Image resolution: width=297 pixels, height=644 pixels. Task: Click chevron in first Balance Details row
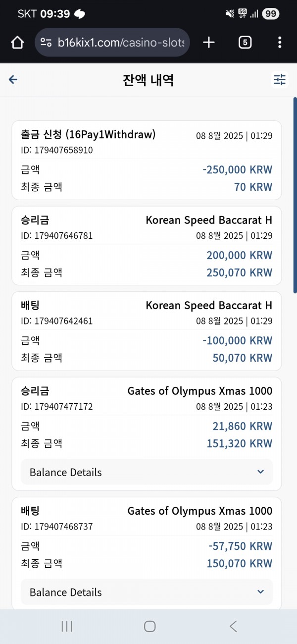coord(261,472)
